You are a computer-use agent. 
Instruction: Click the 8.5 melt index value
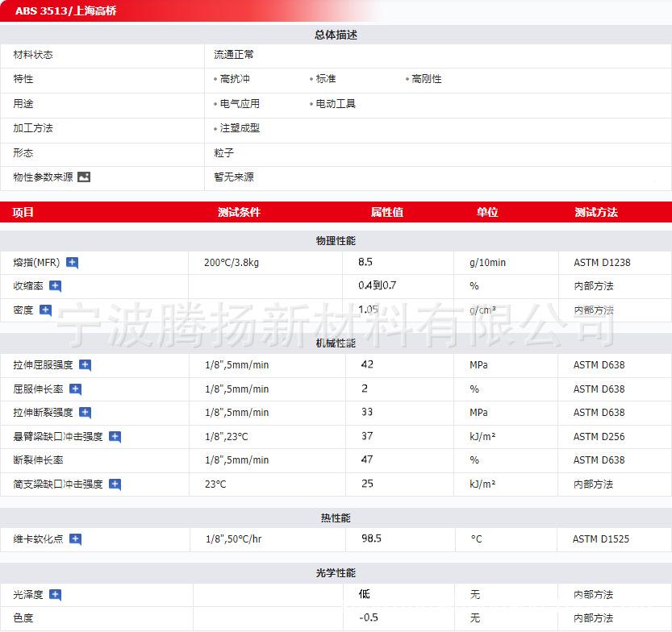click(365, 262)
